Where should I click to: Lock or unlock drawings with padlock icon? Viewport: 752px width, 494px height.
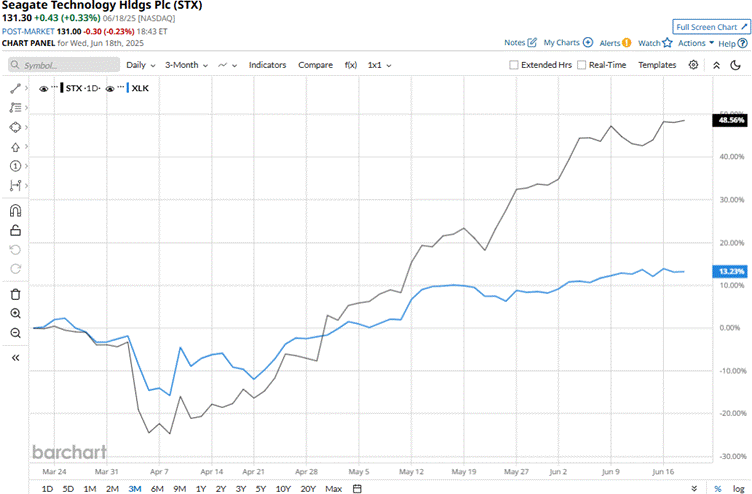coord(15,230)
